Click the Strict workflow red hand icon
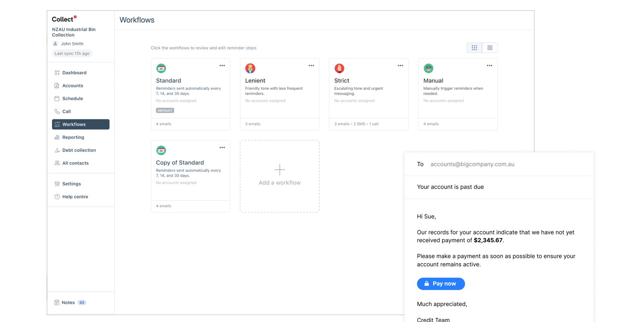The image size is (644, 322). [339, 68]
